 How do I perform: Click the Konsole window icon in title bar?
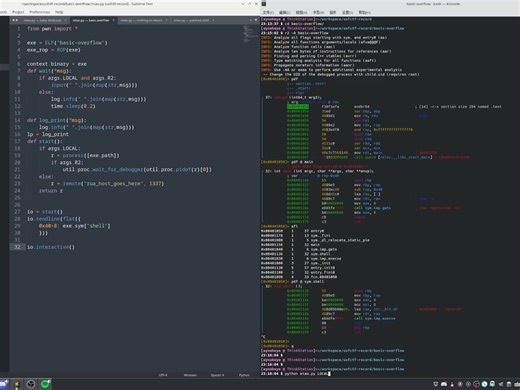click(x=264, y=4)
